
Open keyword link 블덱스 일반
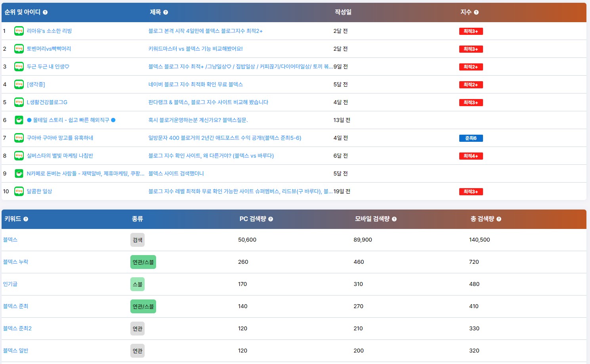(15, 351)
